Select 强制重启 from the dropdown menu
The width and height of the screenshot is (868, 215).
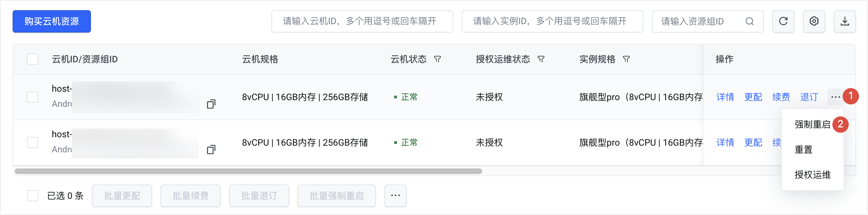[812, 124]
